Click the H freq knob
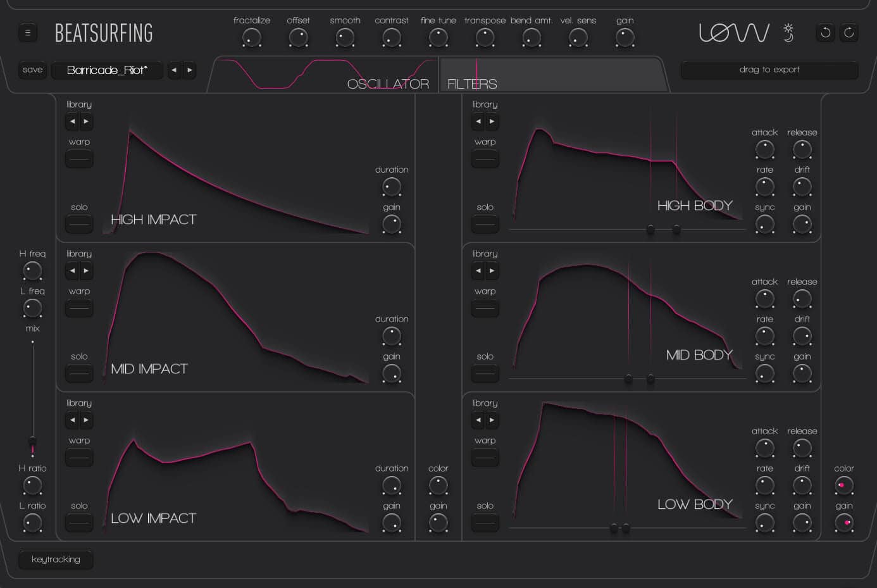 32,271
